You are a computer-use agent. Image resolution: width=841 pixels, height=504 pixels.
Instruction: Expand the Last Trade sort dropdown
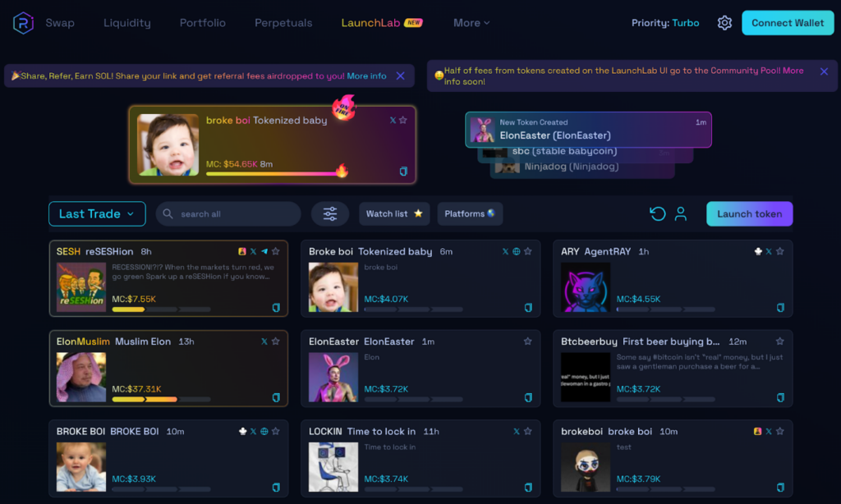click(97, 214)
